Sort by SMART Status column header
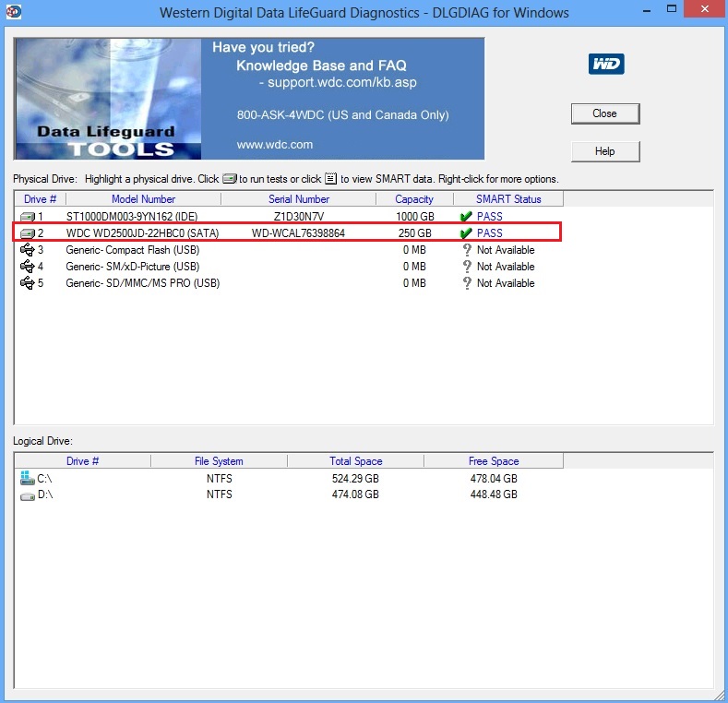Viewport: 728px width, 703px height. (508, 199)
